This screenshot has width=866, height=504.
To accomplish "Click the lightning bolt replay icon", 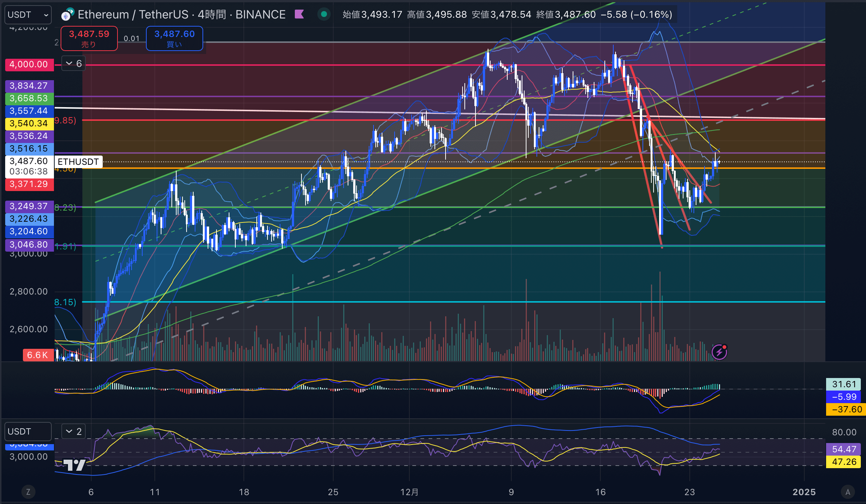I will click(x=719, y=352).
